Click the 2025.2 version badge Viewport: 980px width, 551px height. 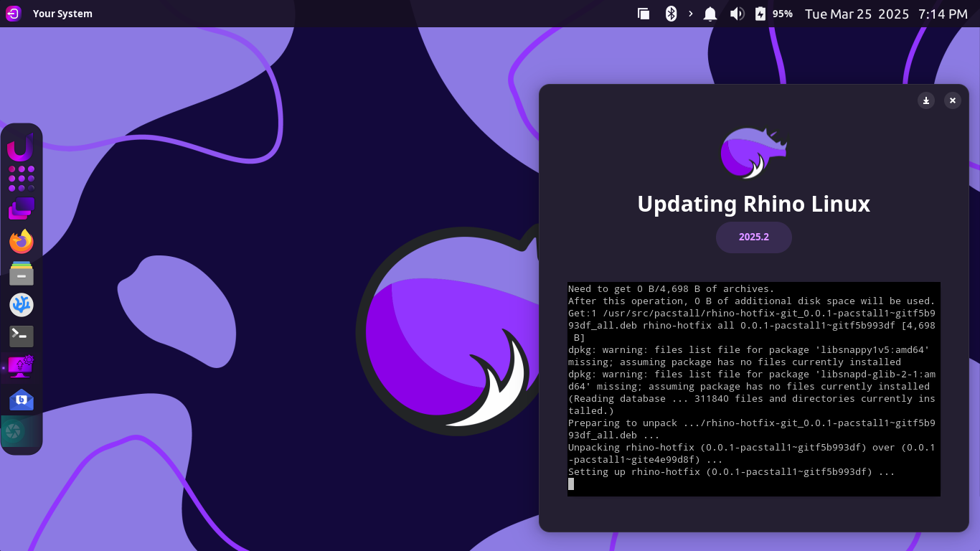tap(754, 237)
